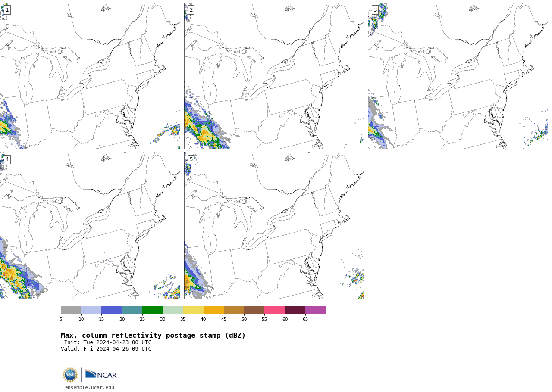
Task: Click the colorbar tick label '65'
Action: coord(305,320)
